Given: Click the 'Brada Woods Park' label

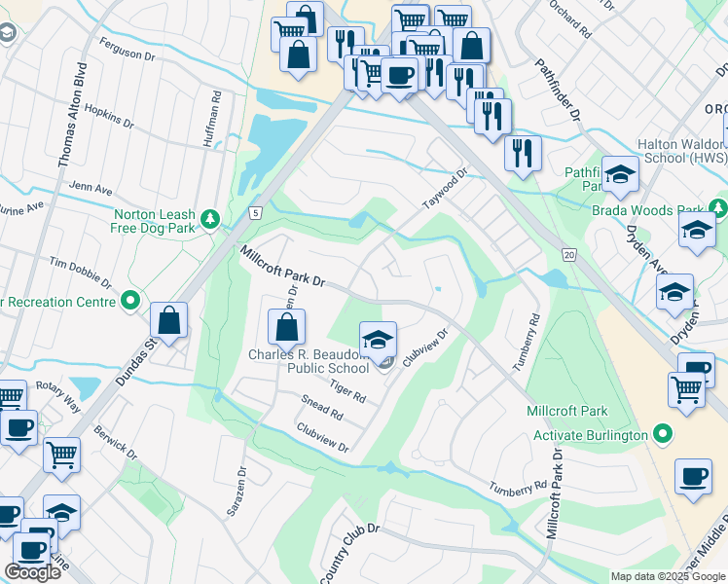Looking at the screenshot, I should click(x=648, y=210).
